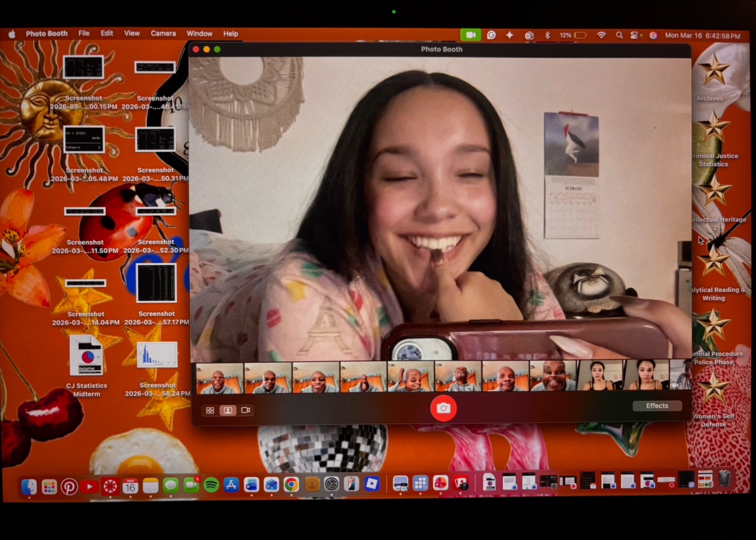The width and height of the screenshot is (756, 540).
Task: Open Messages from the Dock
Action: click(171, 486)
